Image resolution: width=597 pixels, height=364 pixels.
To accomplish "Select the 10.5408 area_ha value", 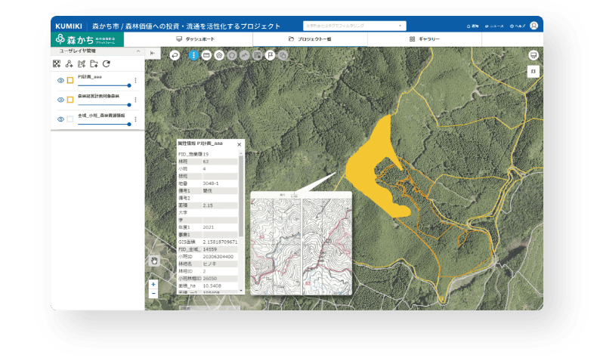I will tap(212, 285).
